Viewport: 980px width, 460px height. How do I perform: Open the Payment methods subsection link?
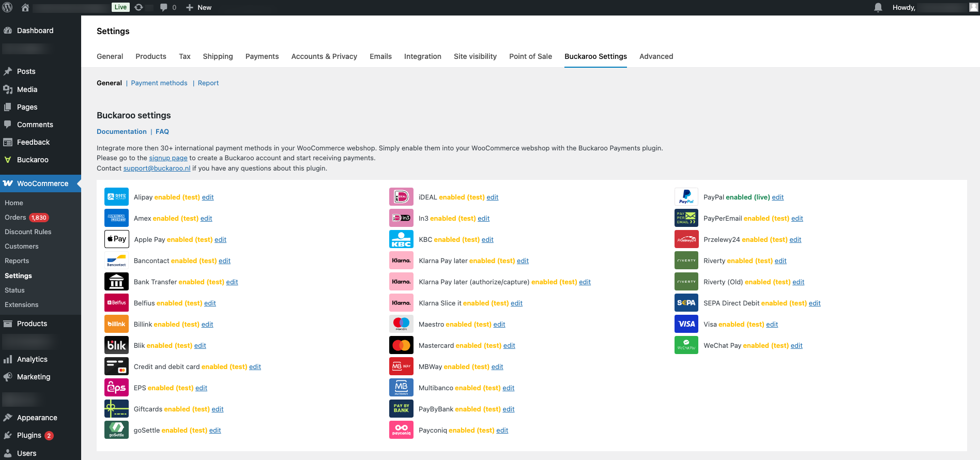[159, 83]
